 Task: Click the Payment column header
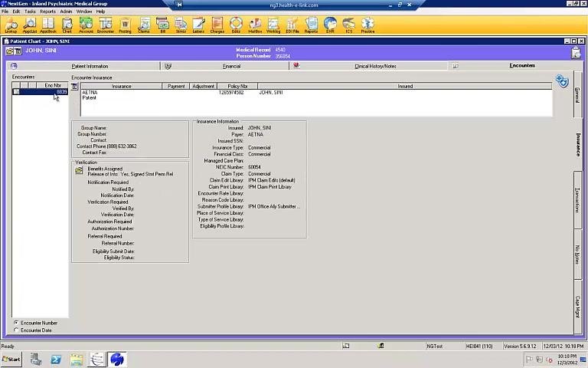(176, 87)
